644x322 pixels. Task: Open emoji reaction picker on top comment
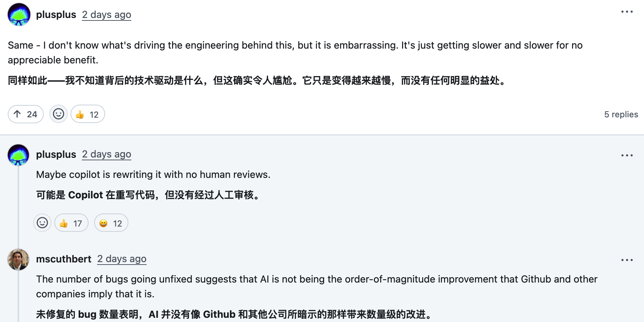(x=59, y=114)
